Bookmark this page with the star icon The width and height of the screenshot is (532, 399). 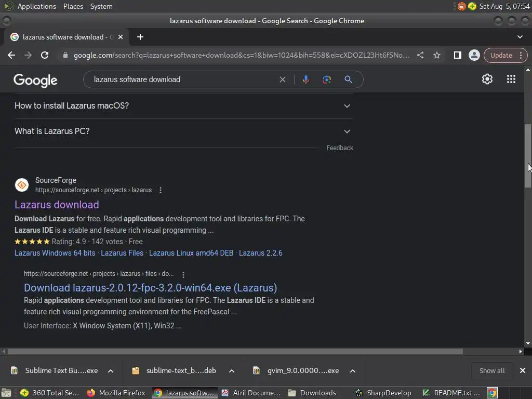(436, 55)
